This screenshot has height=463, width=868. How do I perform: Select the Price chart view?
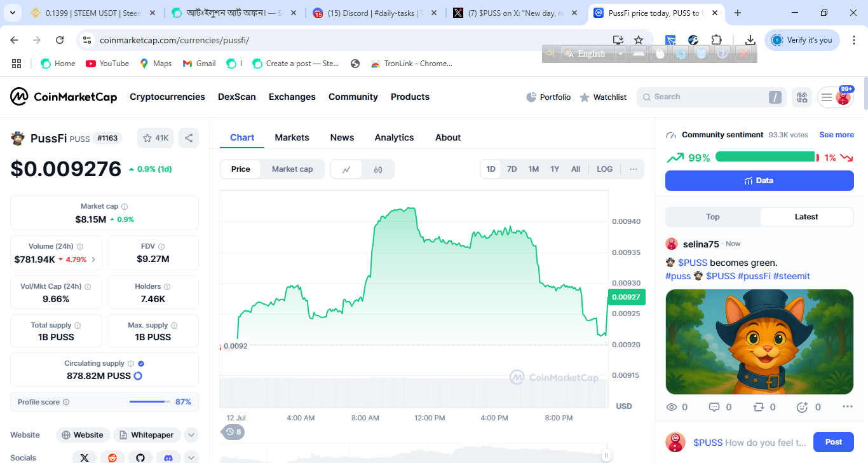[241, 169]
